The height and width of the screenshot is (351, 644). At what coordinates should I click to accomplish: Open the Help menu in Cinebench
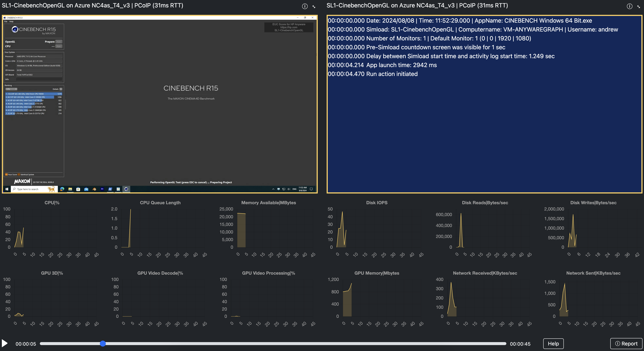[x=11, y=21]
